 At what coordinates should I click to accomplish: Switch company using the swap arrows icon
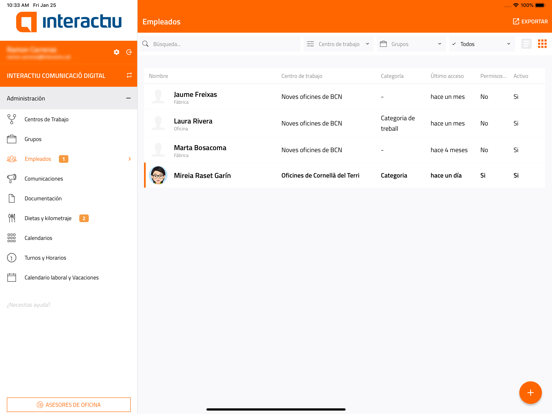(x=129, y=75)
